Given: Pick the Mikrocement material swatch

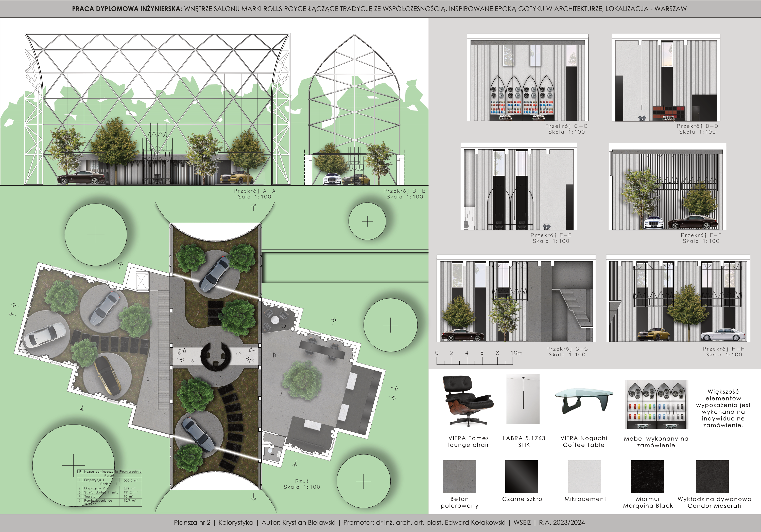Looking at the screenshot, I should tap(585, 476).
